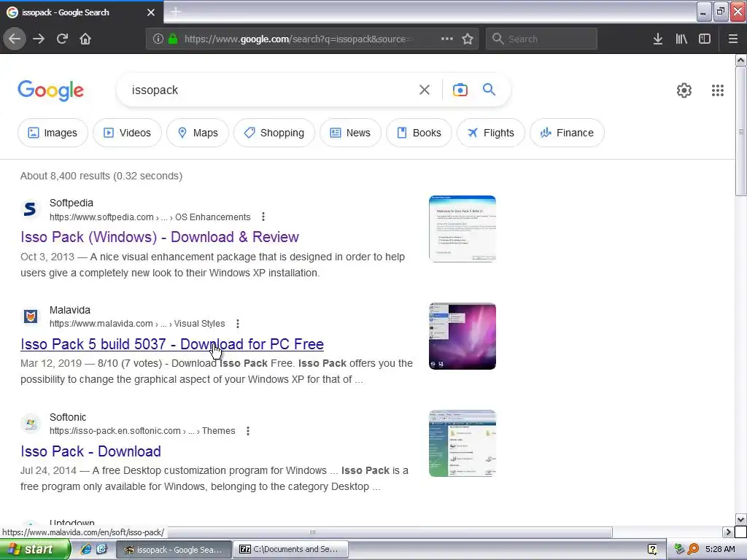747x560 pixels.
Task: Click the Softonic site favicon
Action: click(31, 424)
